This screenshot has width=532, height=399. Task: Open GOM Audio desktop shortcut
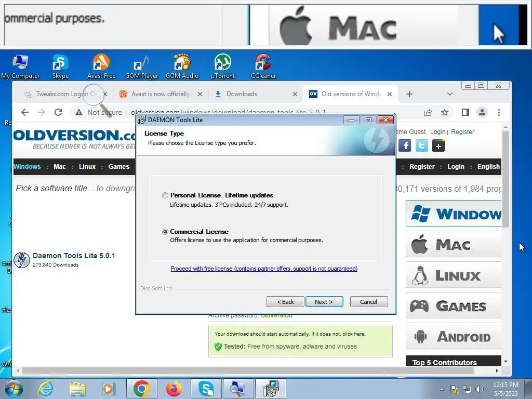[182, 67]
